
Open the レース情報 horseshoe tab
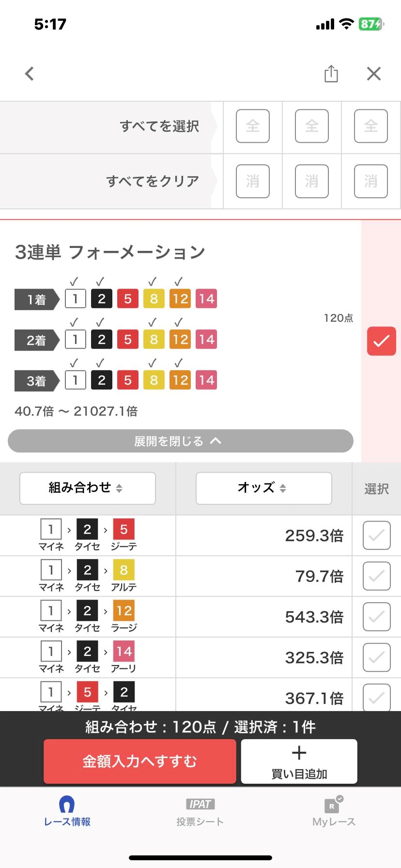tap(67, 812)
